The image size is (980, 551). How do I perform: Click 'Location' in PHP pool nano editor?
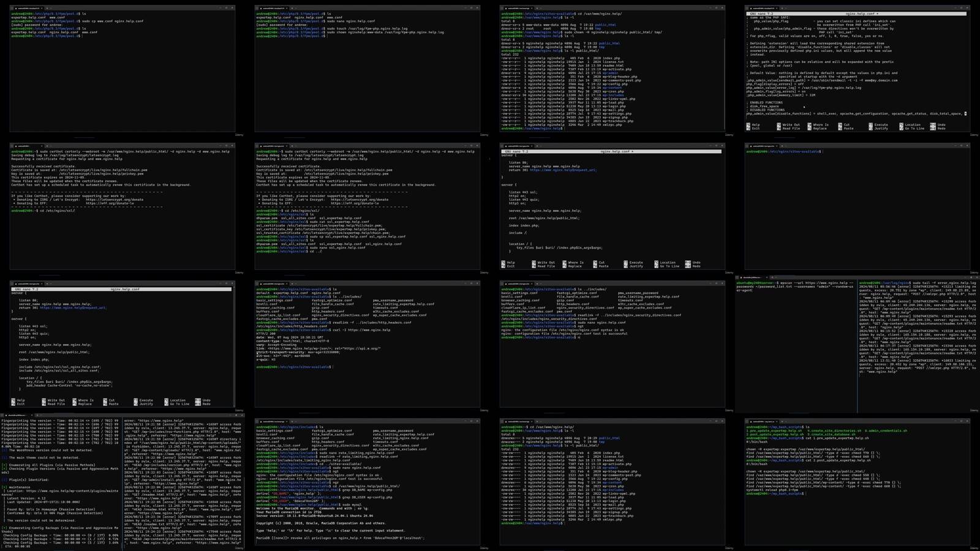(x=913, y=125)
